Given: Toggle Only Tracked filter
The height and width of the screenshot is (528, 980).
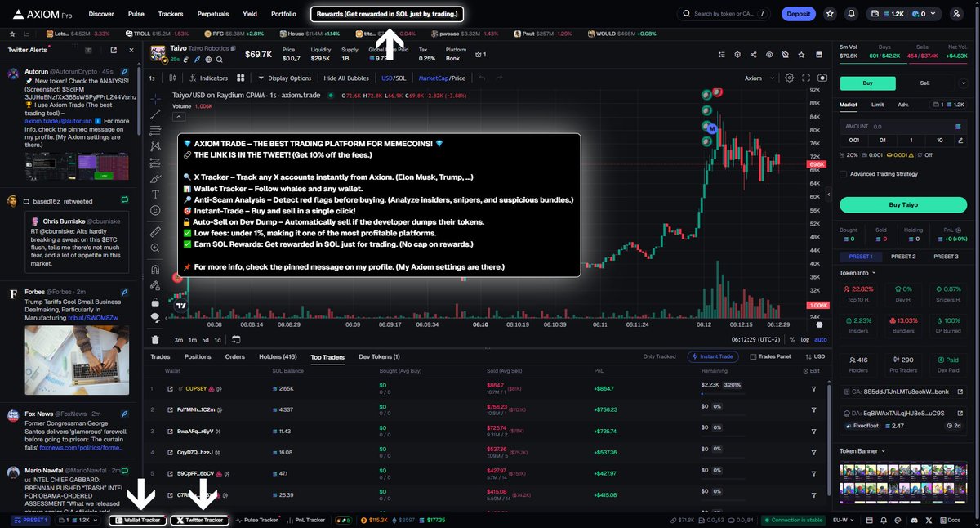Looking at the screenshot, I should (x=659, y=357).
